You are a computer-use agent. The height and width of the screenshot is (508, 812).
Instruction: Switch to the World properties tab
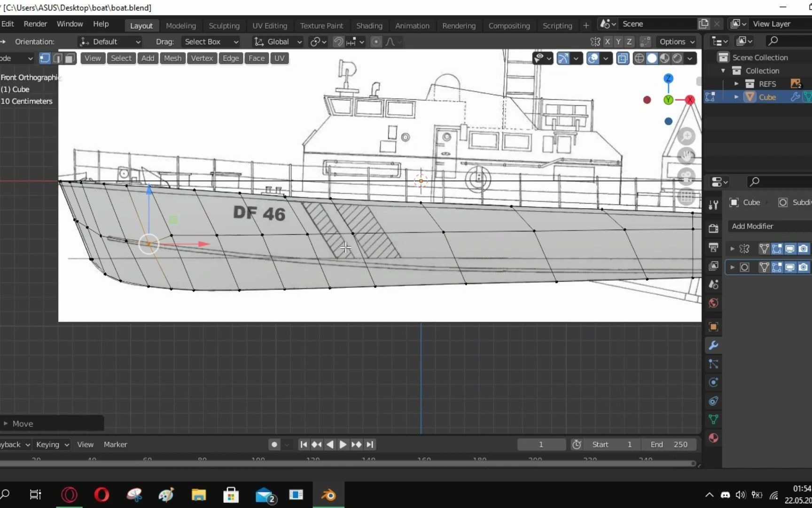point(713,302)
